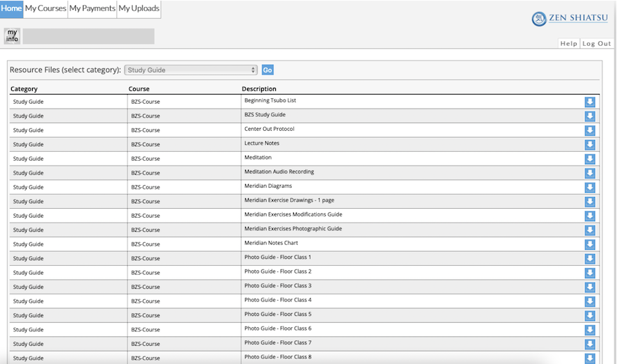
Task: Click the Go button
Action: point(267,70)
